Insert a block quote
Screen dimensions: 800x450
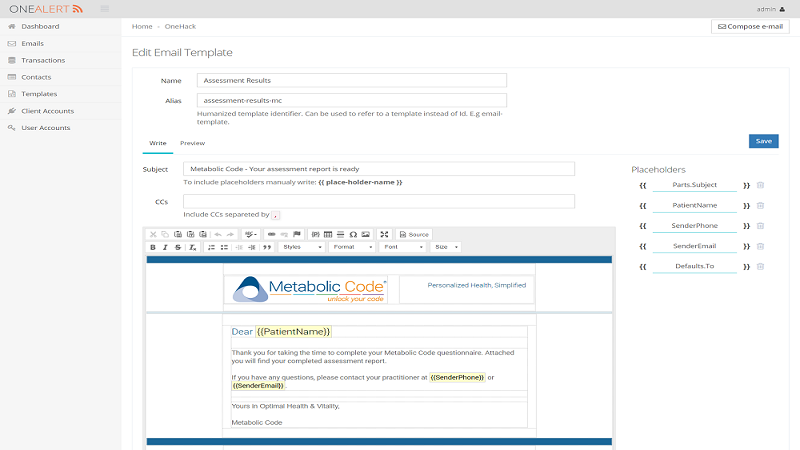click(267, 247)
